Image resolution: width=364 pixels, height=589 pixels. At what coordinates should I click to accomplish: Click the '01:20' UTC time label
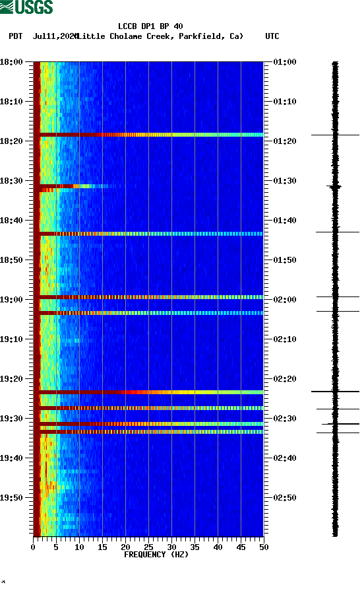pos(285,141)
